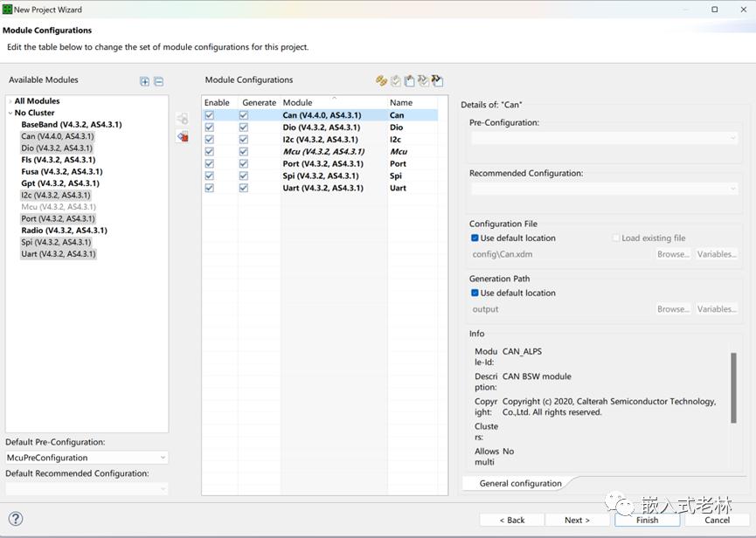Open the Recommended Configuration dropdown in Details
The image size is (756, 538).
(x=604, y=189)
